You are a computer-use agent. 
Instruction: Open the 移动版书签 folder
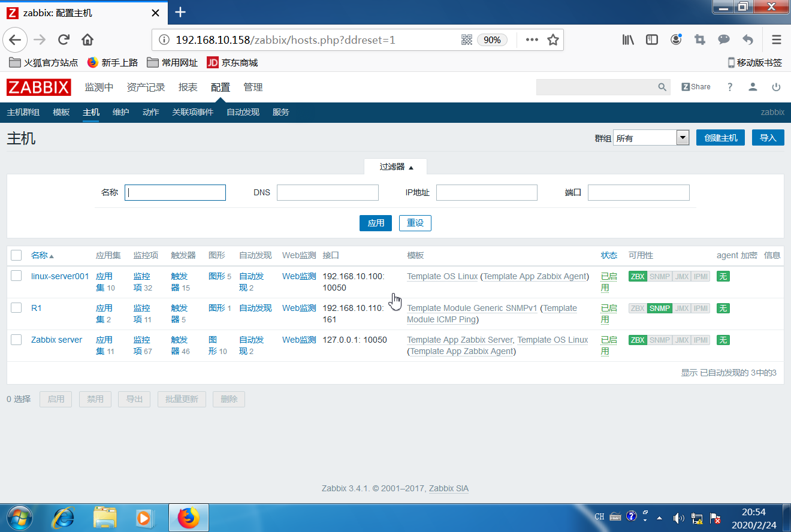(755, 62)
